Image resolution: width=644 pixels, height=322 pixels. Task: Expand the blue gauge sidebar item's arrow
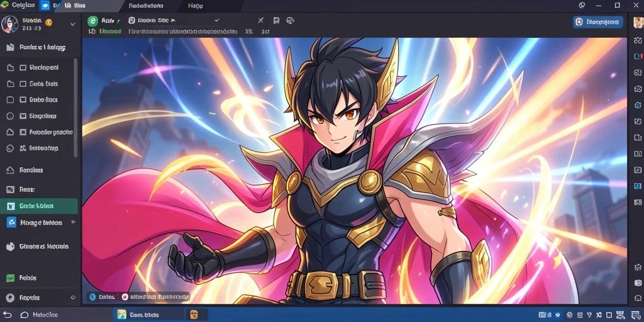click(74, 222)
